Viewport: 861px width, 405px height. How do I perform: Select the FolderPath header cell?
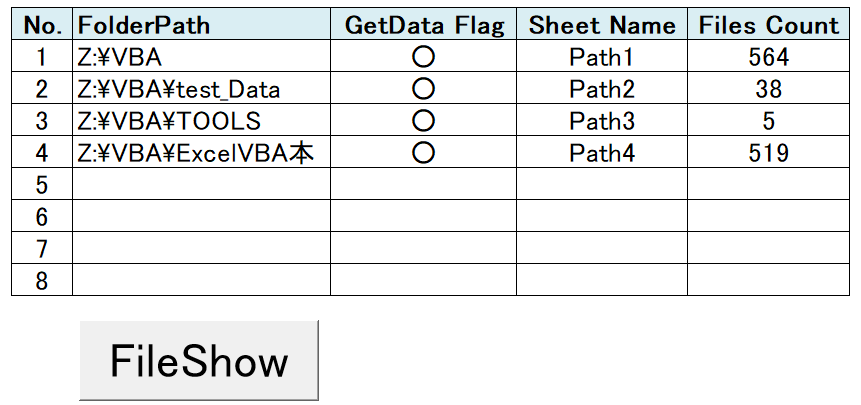point(201,25)
